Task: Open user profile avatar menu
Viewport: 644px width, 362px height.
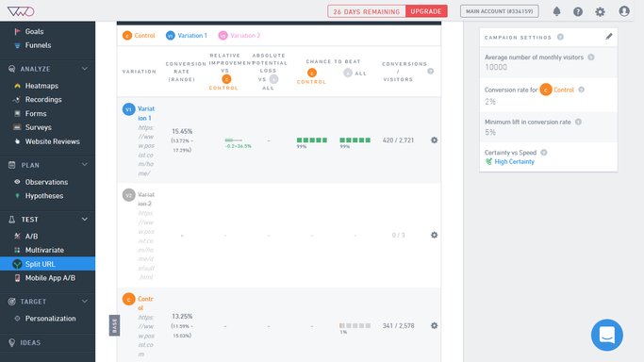Action: [624, 11]
